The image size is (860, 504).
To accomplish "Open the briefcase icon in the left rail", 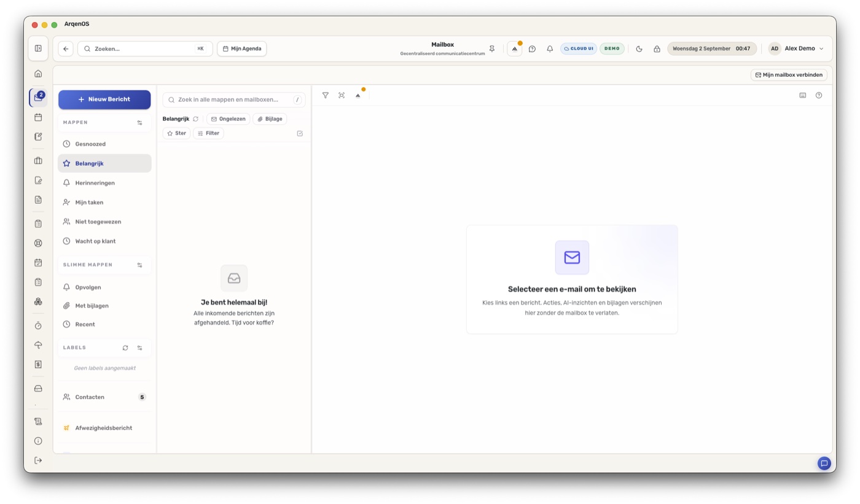I will coord(38,161).
